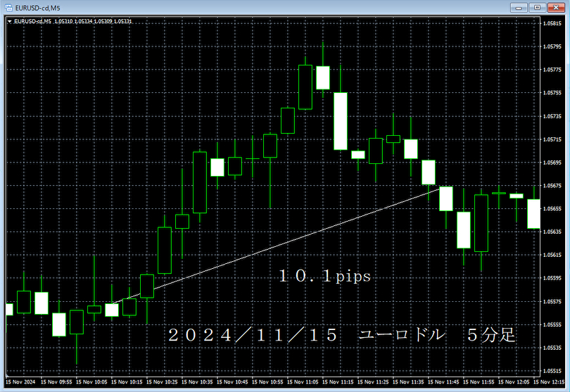570x392 pixels.
Task: Click the 1.05715 price scale label
Action: pos(552,139)
